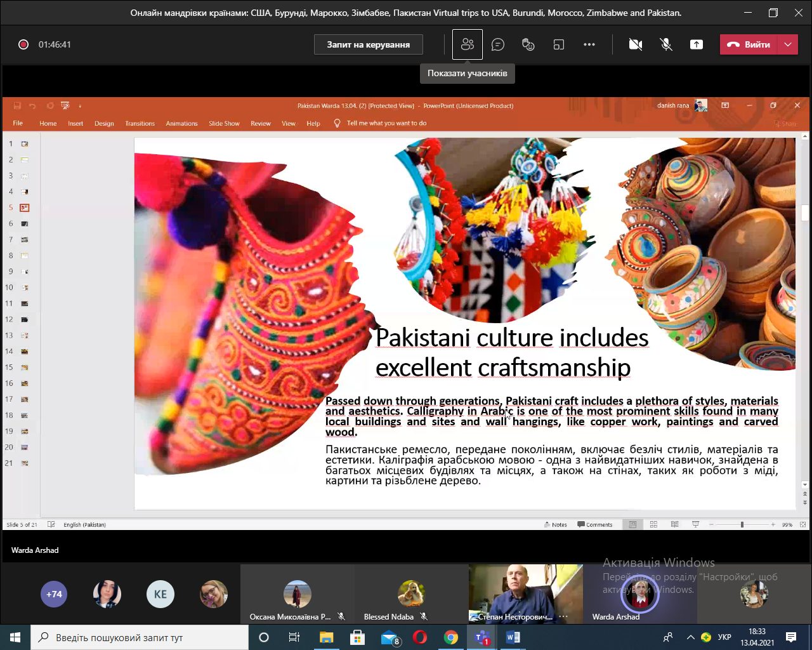This screenshot has height=650, width=812.
Task: Open more actions ellipsis menu
Action: [x=589, y=44]
